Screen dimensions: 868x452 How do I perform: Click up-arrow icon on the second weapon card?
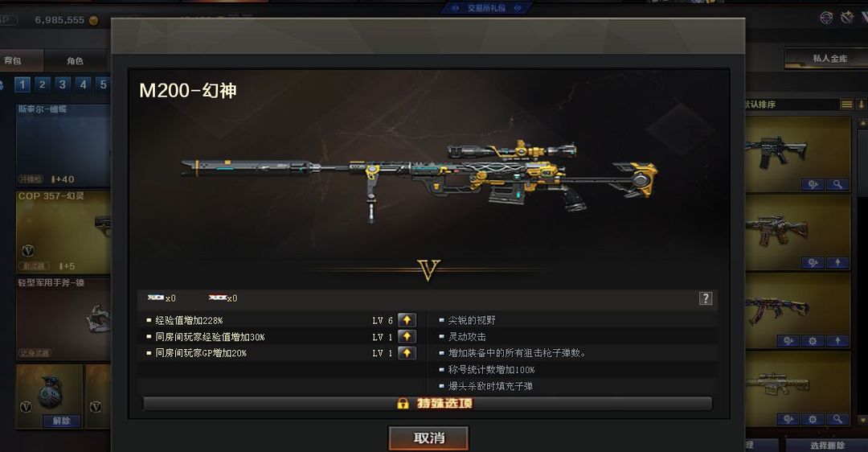point(837,262)
